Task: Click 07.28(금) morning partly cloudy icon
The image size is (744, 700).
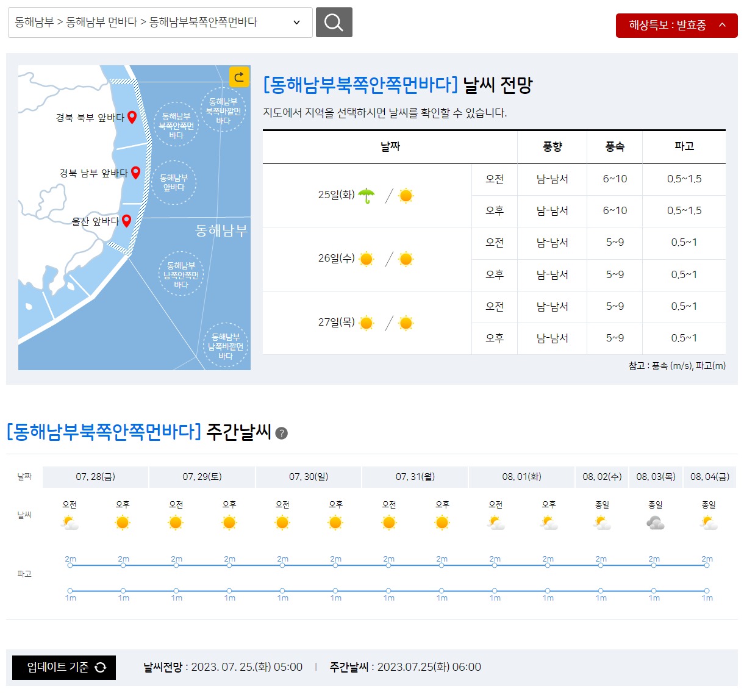Action: point(70,523)
